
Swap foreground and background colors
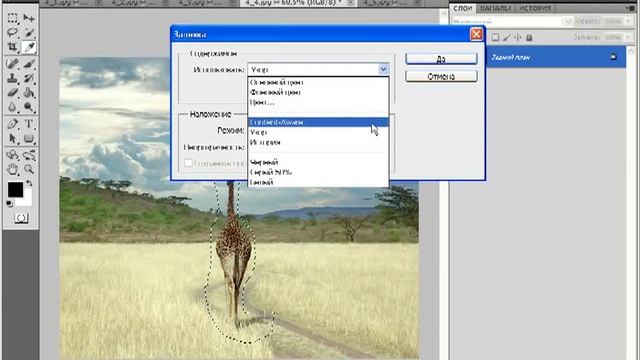click(29, 183)
